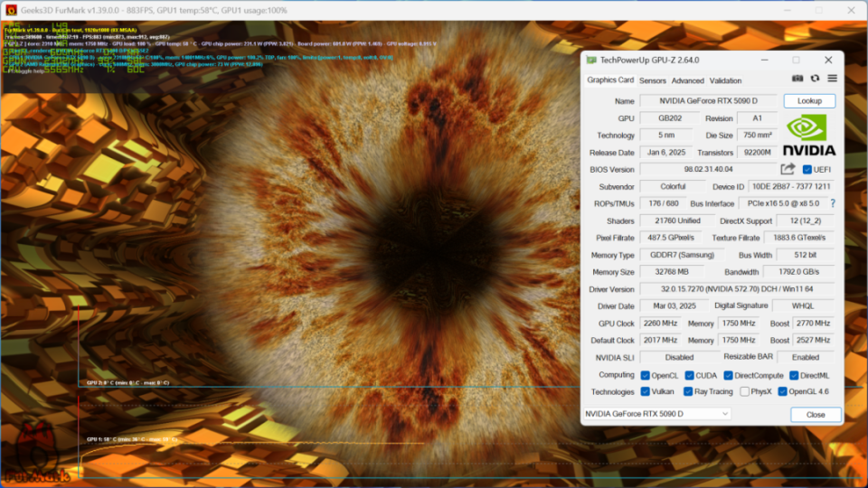The height and width of the screenshot is (488, 868).
Task: Toggle the DirectCompute checkbox
Action: (x=728, y=375)
